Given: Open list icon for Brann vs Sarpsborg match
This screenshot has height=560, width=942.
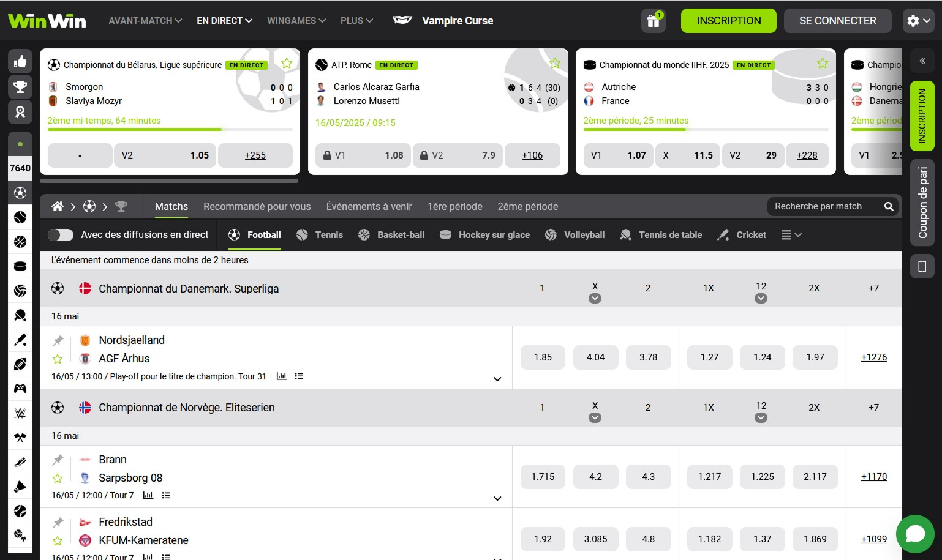Looking at the screenshot, I should click(x=166, y=495).
